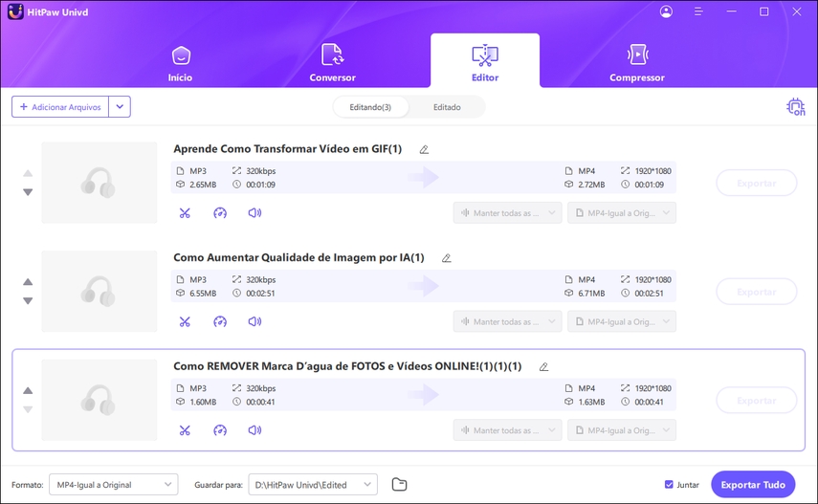Open format dropdown for Como REMOVER file
Viewport: 818px width, 504px height.
(622, 430)
